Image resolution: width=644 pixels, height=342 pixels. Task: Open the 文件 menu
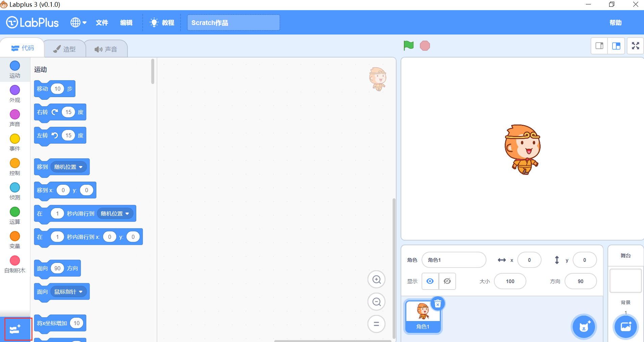(102, 23)
